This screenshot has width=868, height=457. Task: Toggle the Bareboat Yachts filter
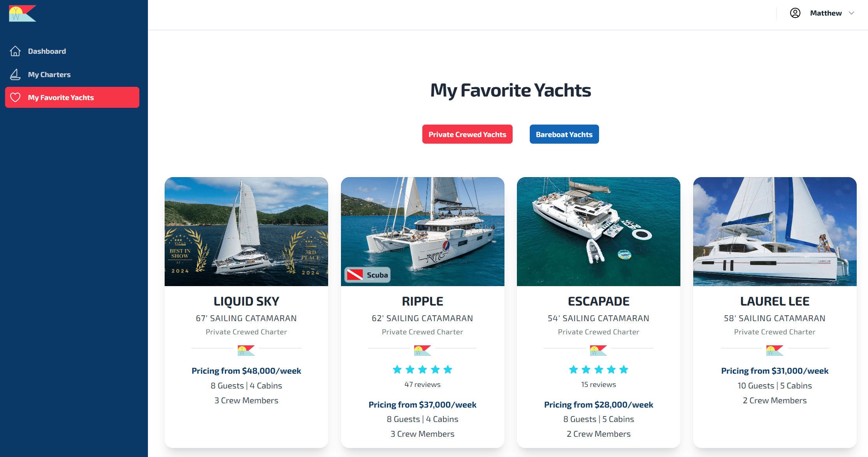tap(564, 134)
